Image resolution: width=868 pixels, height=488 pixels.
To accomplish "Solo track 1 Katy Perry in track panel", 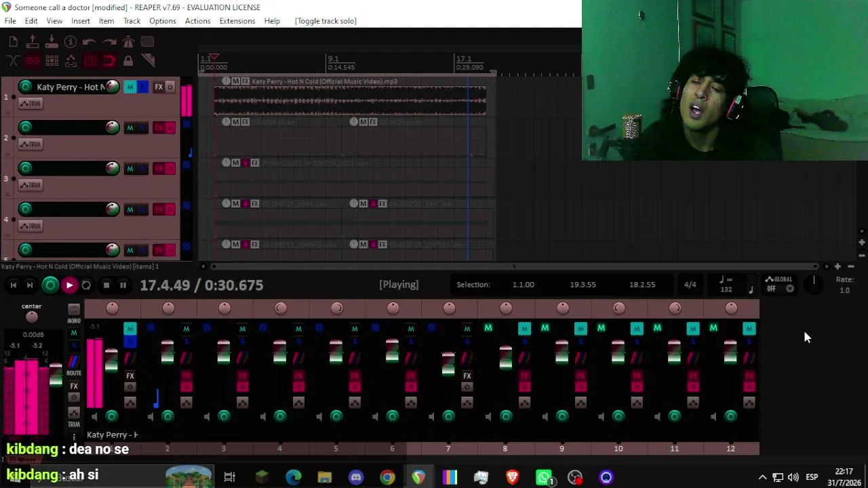I will tap(142, 87).
